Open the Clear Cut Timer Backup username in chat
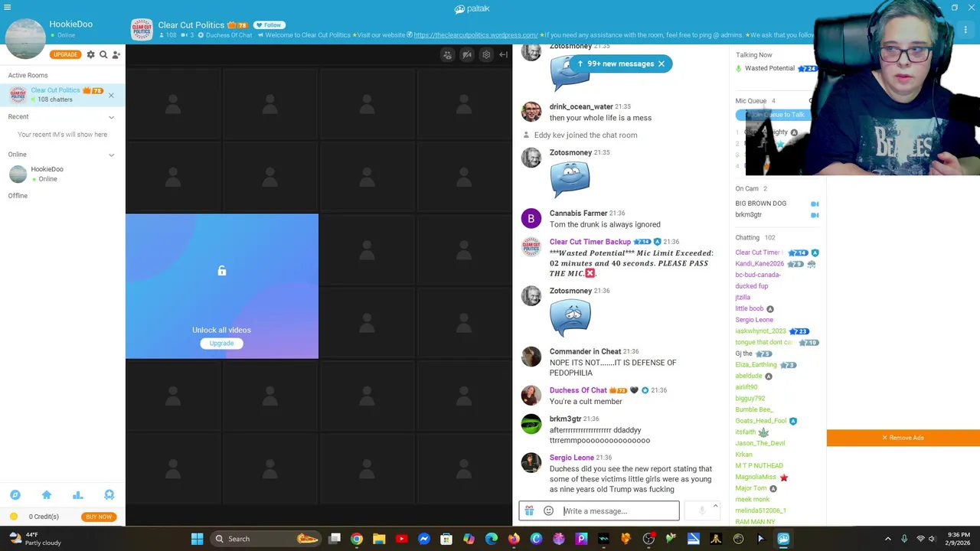980x551 pixels. click(x=590, y=242)
